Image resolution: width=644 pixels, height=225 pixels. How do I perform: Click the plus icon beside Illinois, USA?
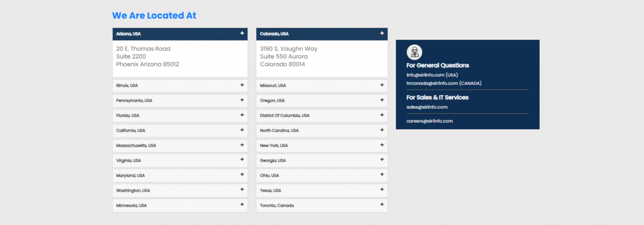click(242, 85)
